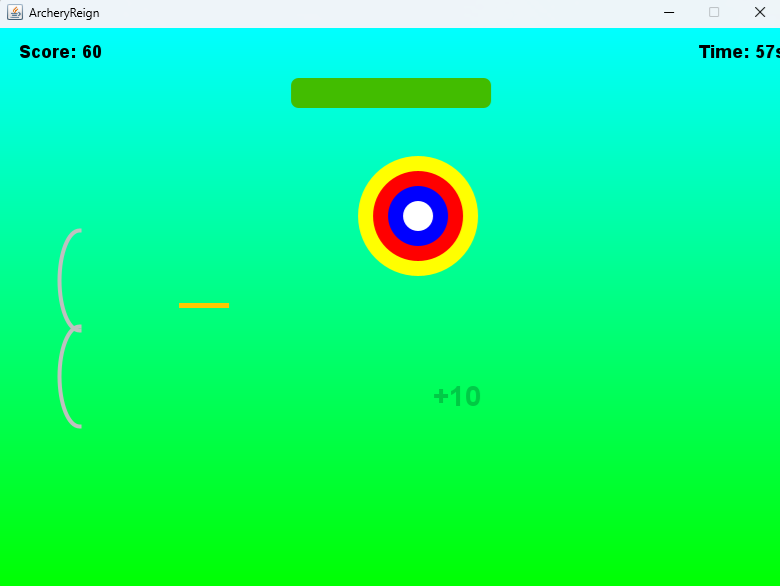The image size is (780, 586).
Task: Click the bow's center grip where limbs meet
Action: pos(76,328)
